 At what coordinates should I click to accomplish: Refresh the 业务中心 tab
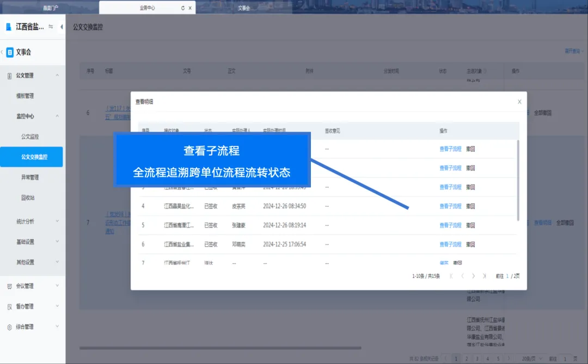[x=182, y=8]
